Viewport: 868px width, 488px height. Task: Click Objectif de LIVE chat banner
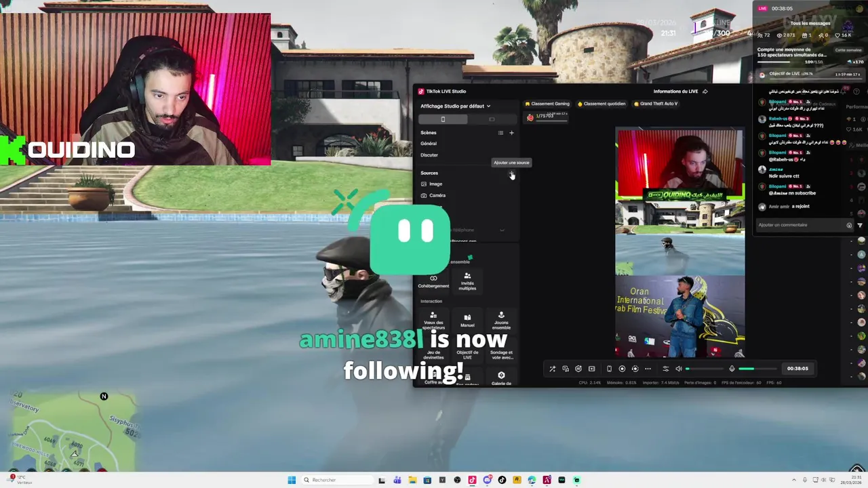tap(811, 74)
